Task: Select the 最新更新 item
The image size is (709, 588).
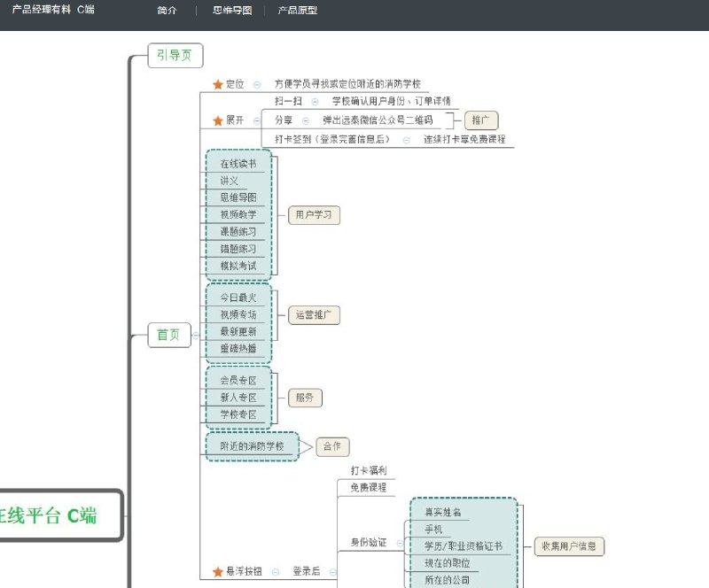Action: pos(238,332)
